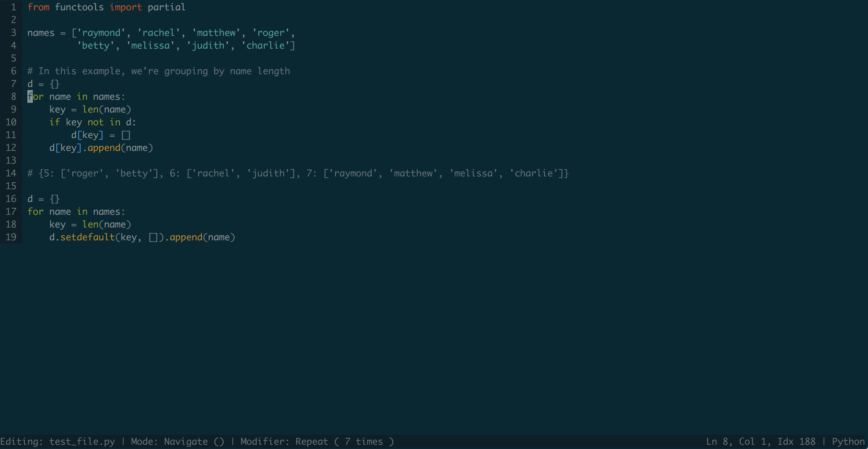Click line number 8 in gutter
868x449 pixels.
(x=13, y=97)
